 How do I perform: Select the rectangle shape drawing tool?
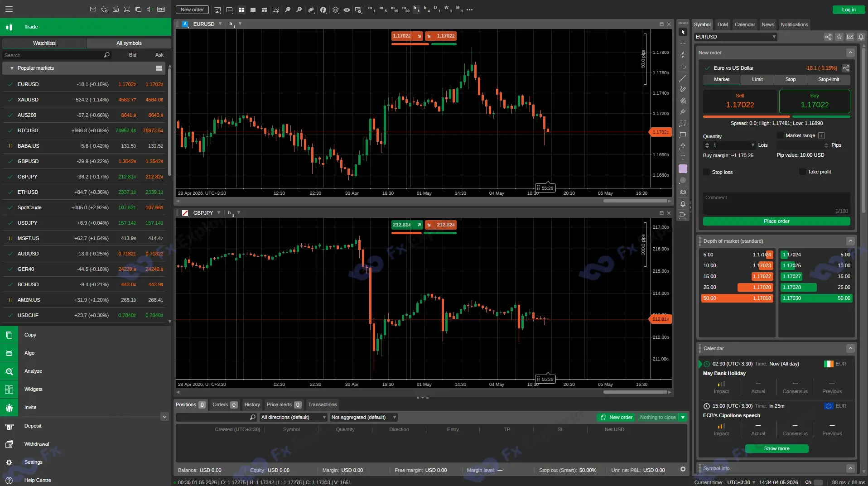(x=683, y=135)
